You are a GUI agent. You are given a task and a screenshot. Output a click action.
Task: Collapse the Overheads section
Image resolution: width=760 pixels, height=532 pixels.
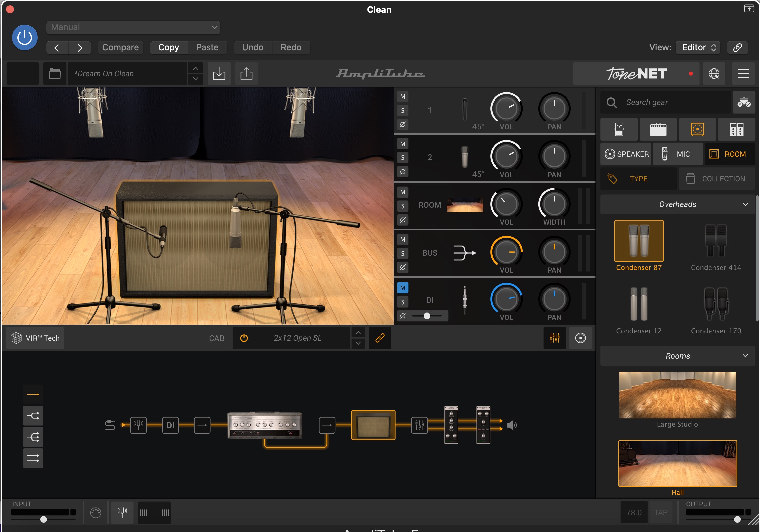point(678,204)
